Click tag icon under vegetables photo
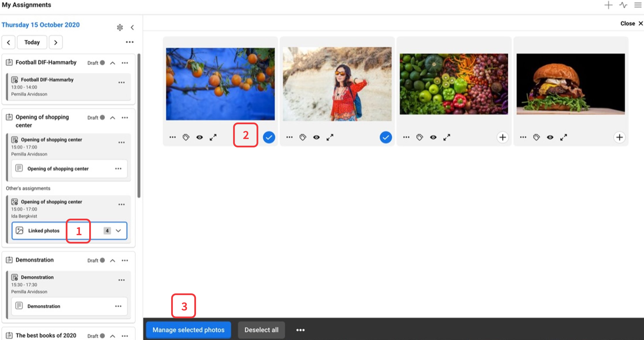 (420, 137)
